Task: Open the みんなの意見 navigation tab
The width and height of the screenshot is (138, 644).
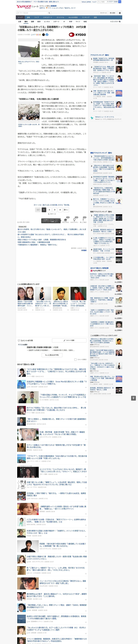Action: point(73,17)
